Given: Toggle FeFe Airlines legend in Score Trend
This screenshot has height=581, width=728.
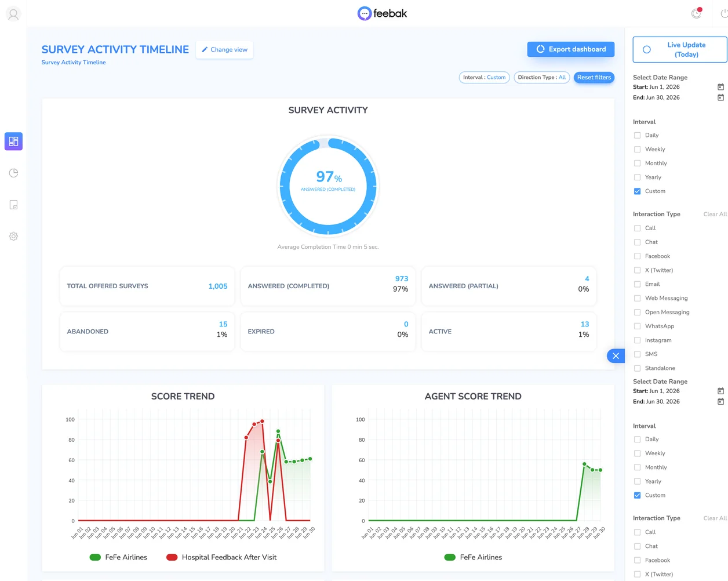Looking at the screenshot, I should coord(118,557).
